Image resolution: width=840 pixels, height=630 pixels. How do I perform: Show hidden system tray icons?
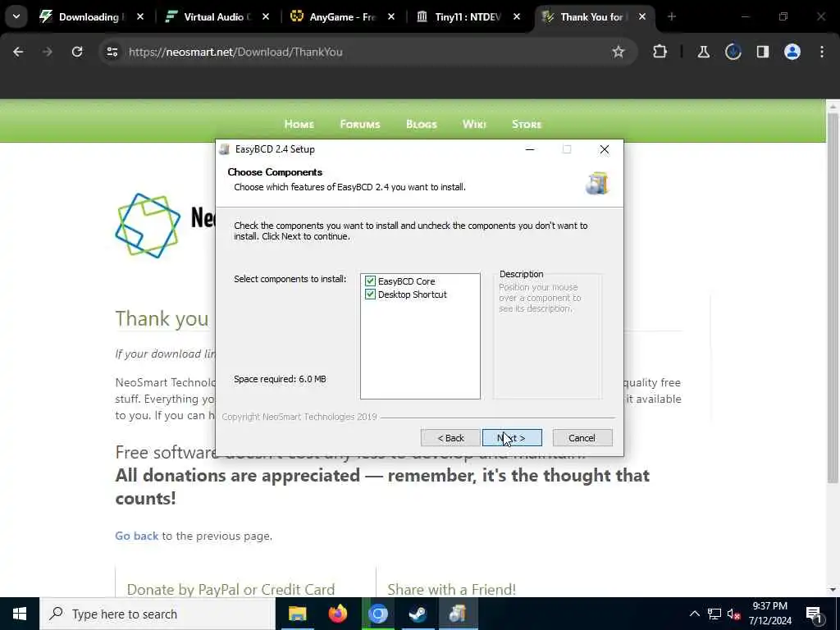[694, 614]
